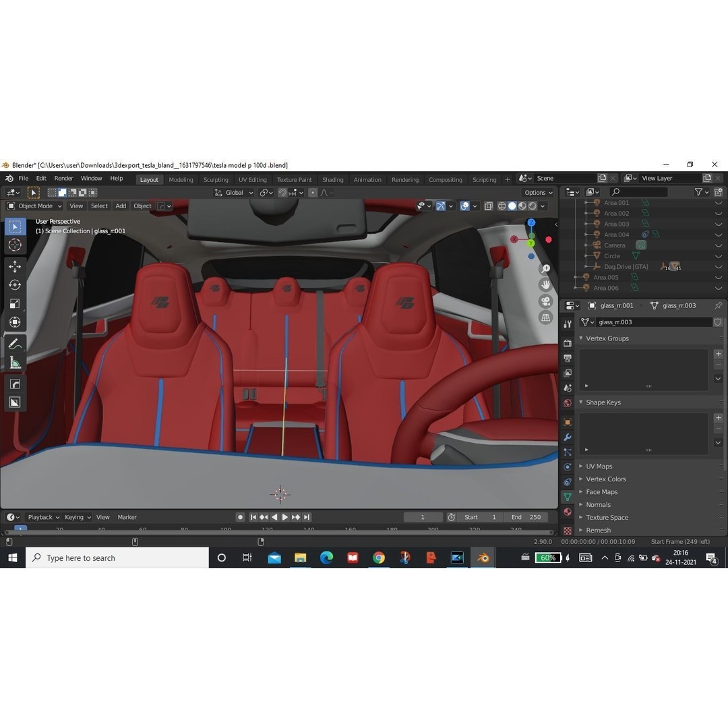The width and height of the screenshot is (728, 728).
Task: Switch to the Sculpting workspace tab
Action: [216, 180]
